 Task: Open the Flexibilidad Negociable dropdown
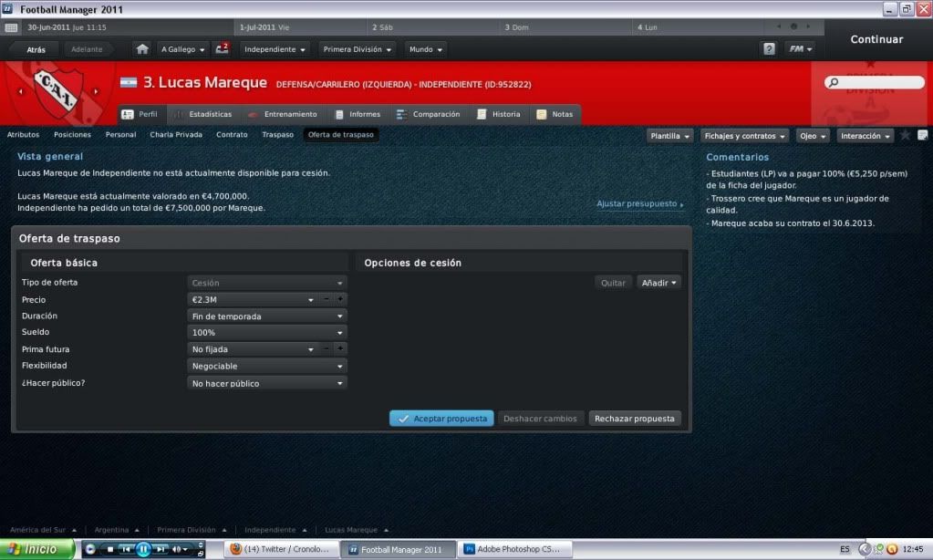(x=266, y=366)
